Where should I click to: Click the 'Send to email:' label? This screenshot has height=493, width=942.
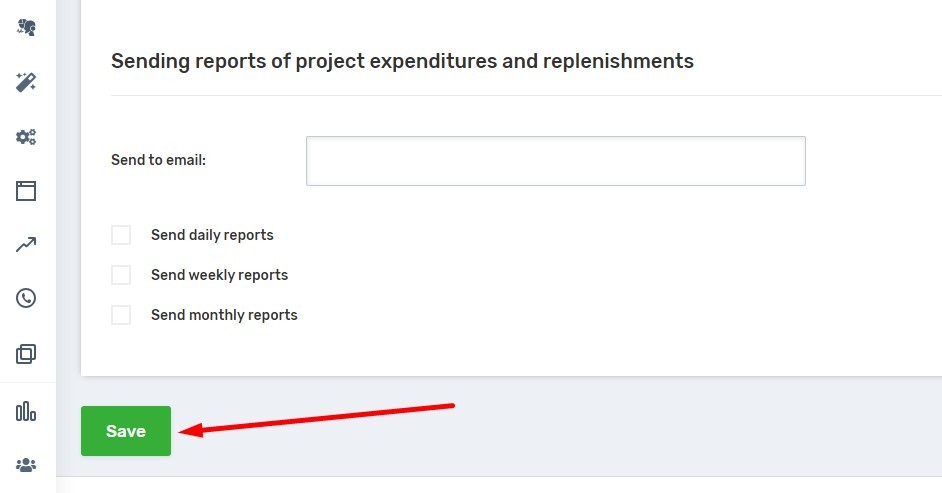(x=158, y=160)
